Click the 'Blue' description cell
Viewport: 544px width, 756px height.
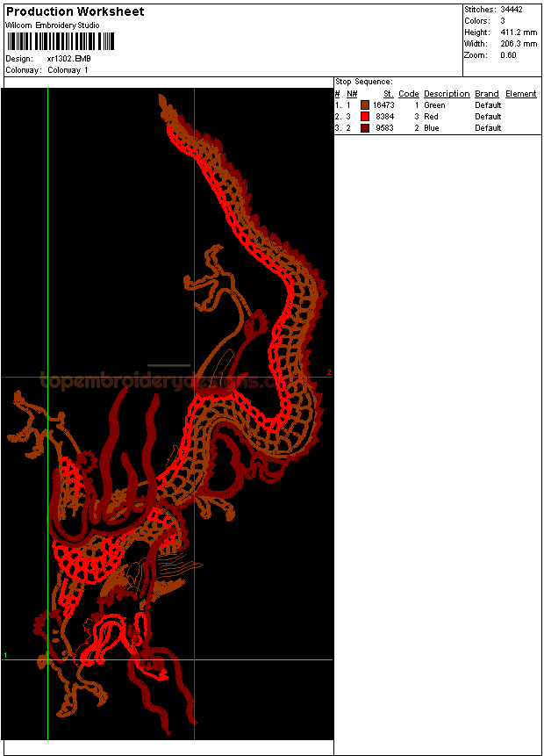[432, 128]
